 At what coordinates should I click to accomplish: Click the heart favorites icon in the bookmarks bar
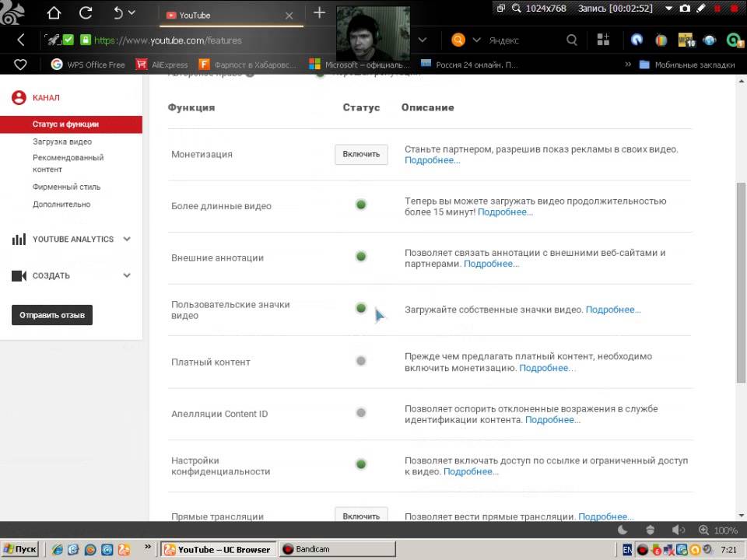[21, 65]
